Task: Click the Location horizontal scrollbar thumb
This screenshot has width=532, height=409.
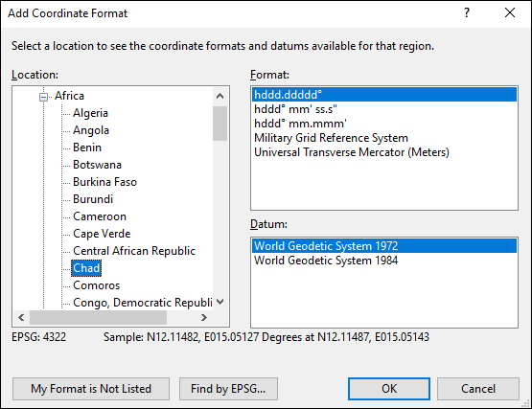Action: point(99,317)
